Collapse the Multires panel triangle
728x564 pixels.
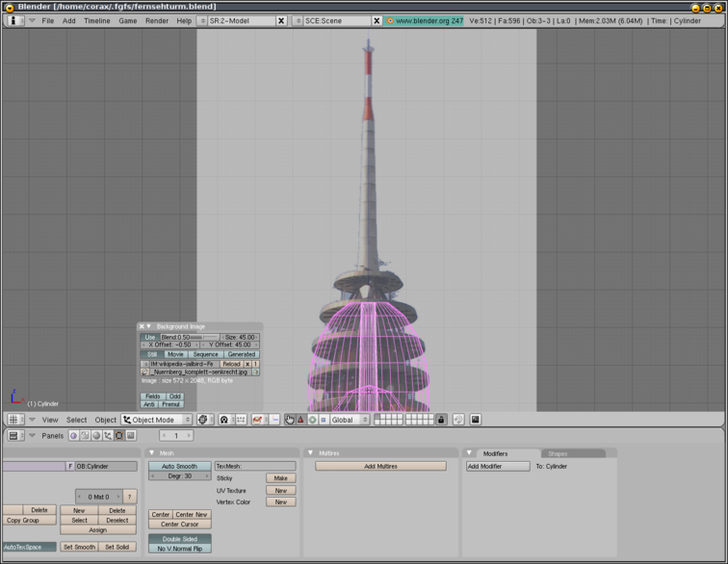[x=311, y=452]
